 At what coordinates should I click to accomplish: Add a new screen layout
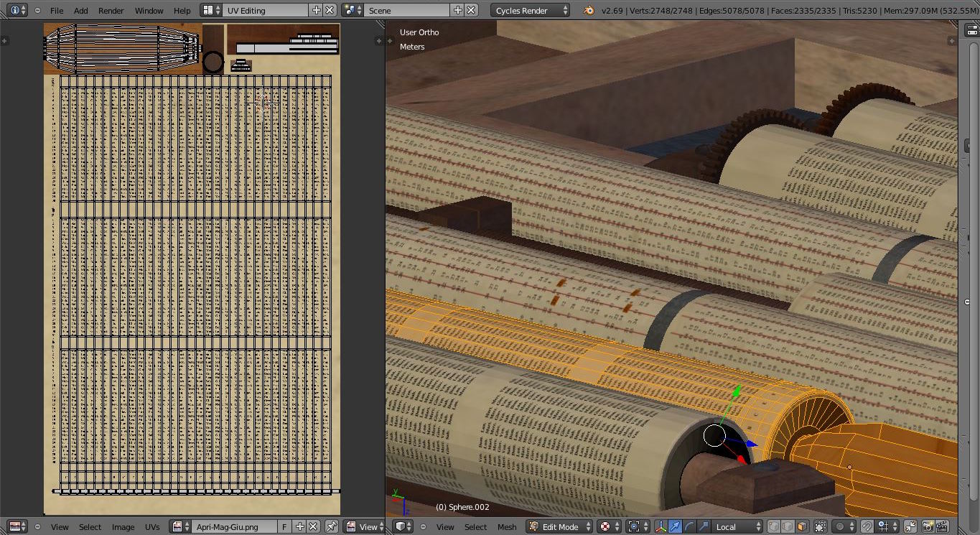(317, 10)
